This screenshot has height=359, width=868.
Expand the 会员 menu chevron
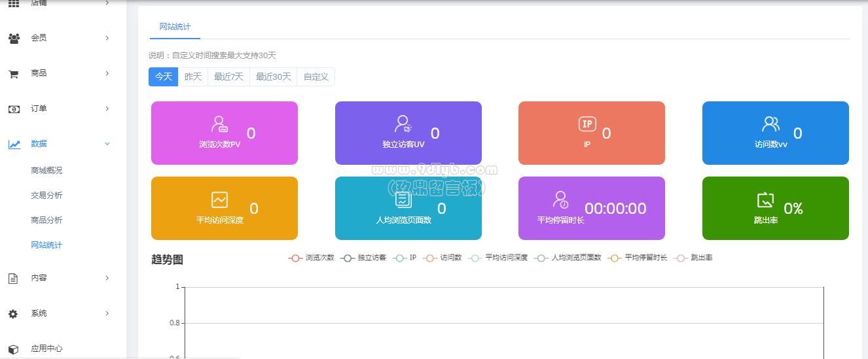click(x=107, y=38)
